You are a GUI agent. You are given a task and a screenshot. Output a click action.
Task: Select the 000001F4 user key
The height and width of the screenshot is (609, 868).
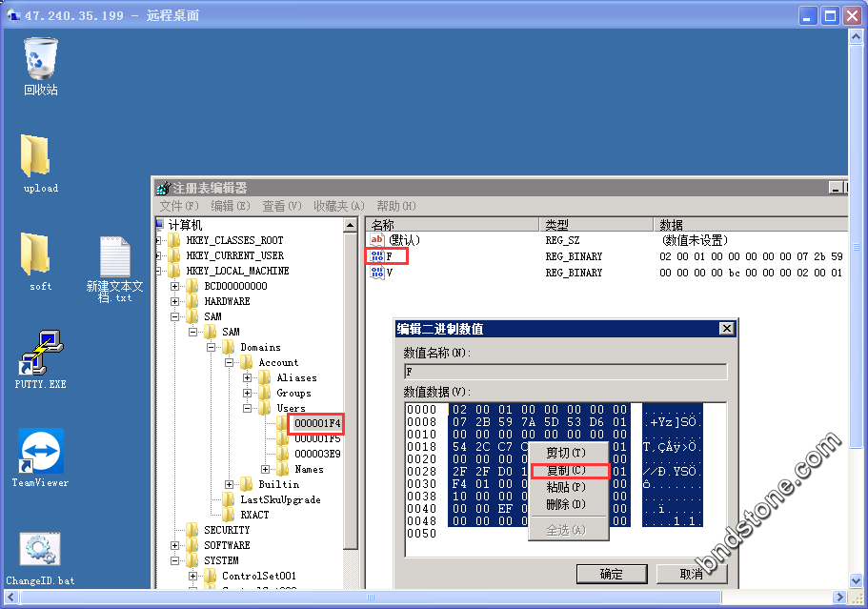click(x=316, y=423)
